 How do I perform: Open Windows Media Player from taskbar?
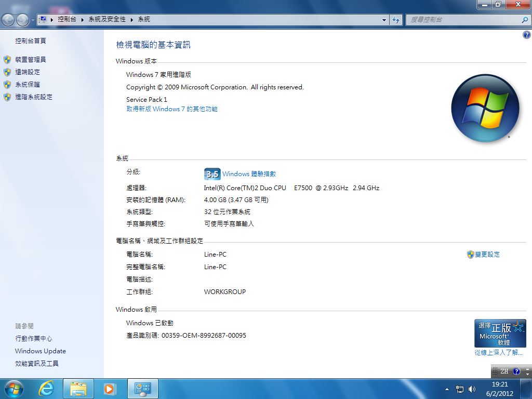coord(110,389)
